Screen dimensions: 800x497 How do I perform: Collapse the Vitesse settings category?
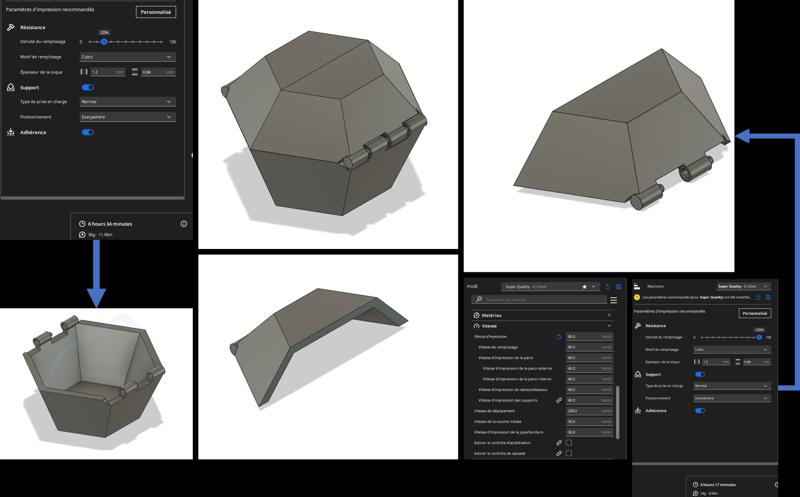[542, 326]
